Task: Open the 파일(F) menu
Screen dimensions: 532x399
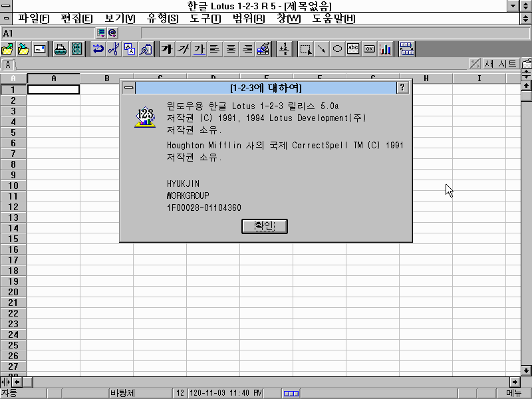Action: click(34, 19)
